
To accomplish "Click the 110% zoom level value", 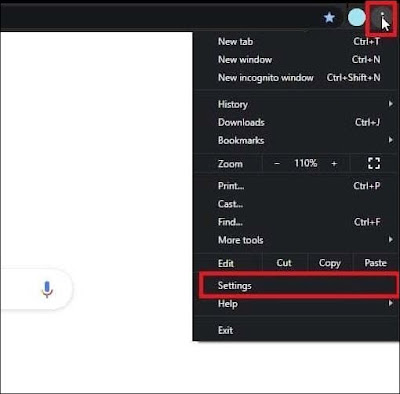I will pos(305,163).
